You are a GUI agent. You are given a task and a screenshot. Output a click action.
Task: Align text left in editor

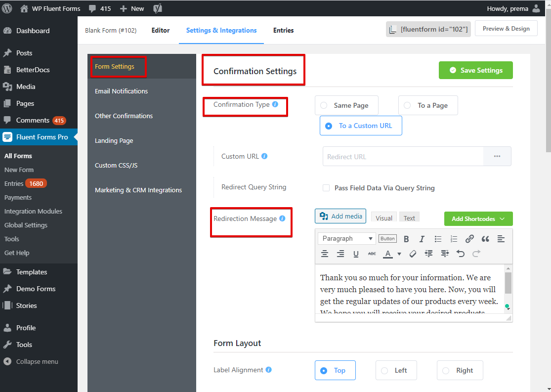pos(501,239)
